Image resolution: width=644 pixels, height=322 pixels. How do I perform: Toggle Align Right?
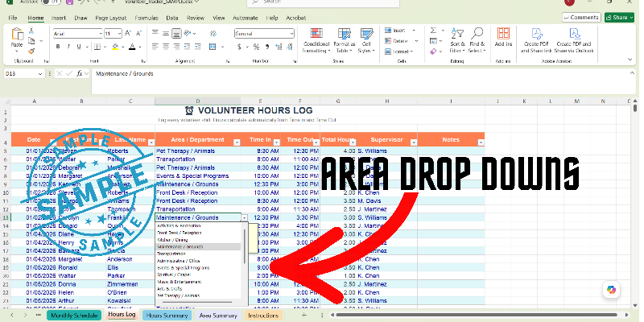point(176,47)
